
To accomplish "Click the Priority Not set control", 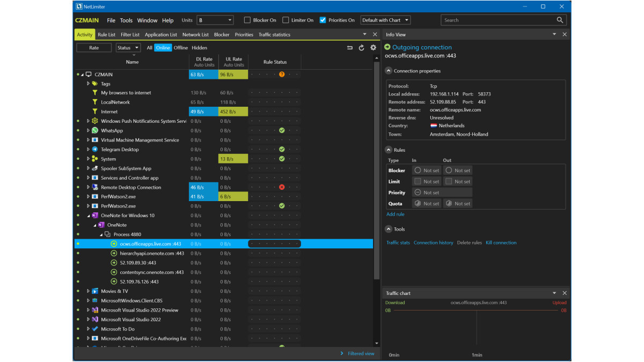I will coord(442,193).
